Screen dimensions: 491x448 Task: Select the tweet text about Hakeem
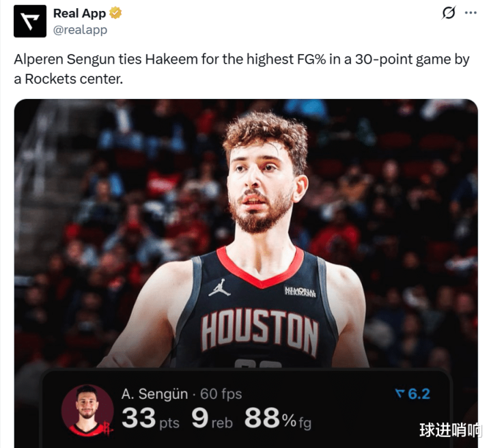coord(242,69)
